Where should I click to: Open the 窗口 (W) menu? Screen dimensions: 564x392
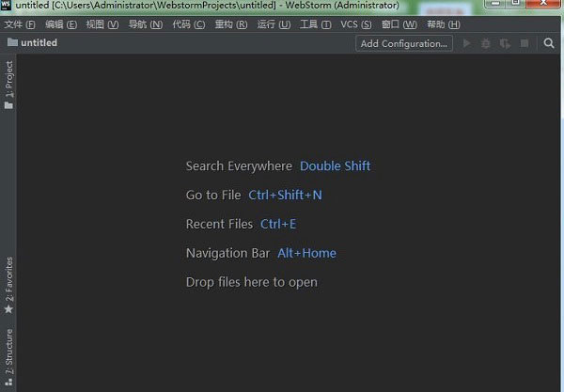[x=399, y=24]
